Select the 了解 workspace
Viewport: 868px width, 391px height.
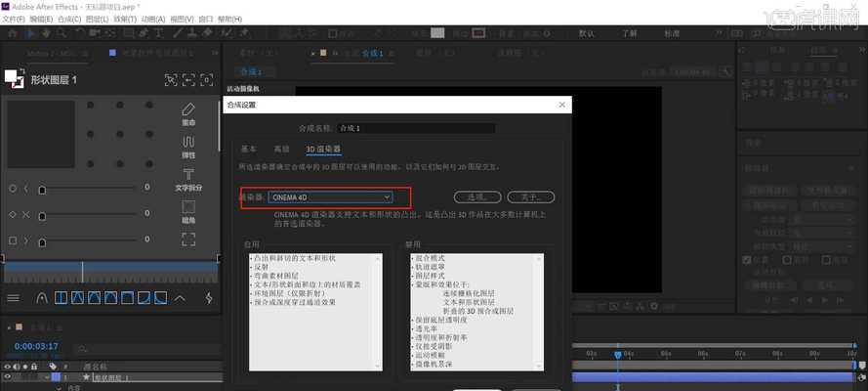click(x=629, y=34)
